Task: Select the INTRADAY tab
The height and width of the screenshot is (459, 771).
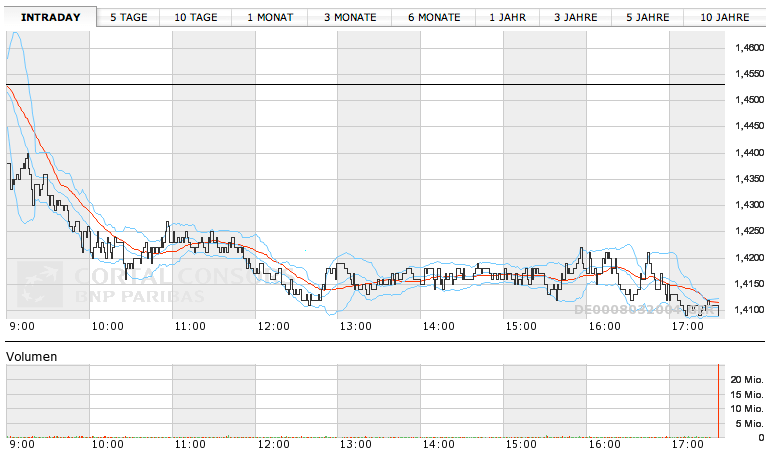Action: point(50,18)
